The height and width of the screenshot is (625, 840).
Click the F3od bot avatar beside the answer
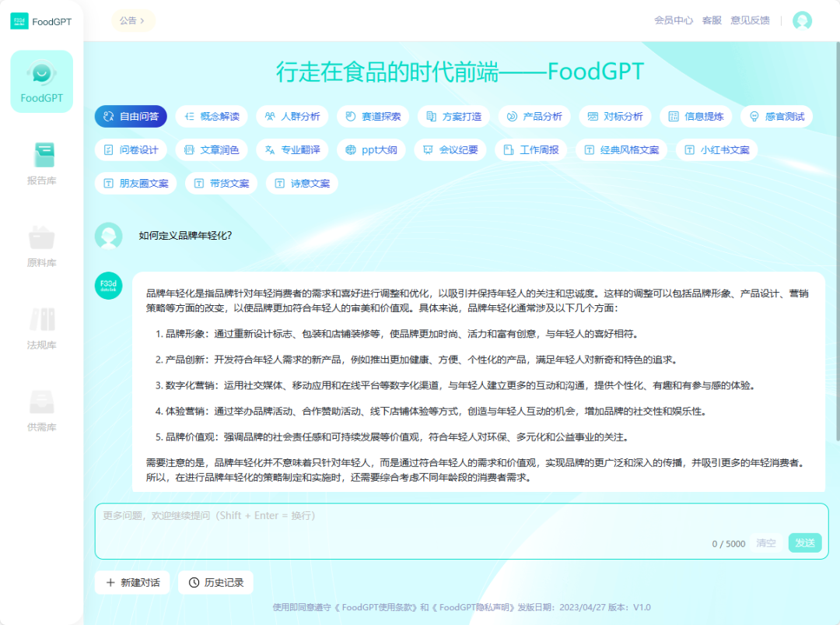tap(108, 286)
